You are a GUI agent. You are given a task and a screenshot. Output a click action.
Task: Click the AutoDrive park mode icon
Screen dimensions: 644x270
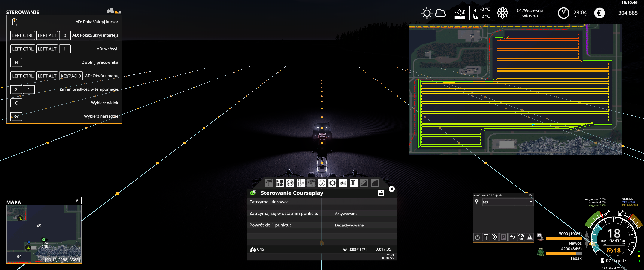[504, 237]
